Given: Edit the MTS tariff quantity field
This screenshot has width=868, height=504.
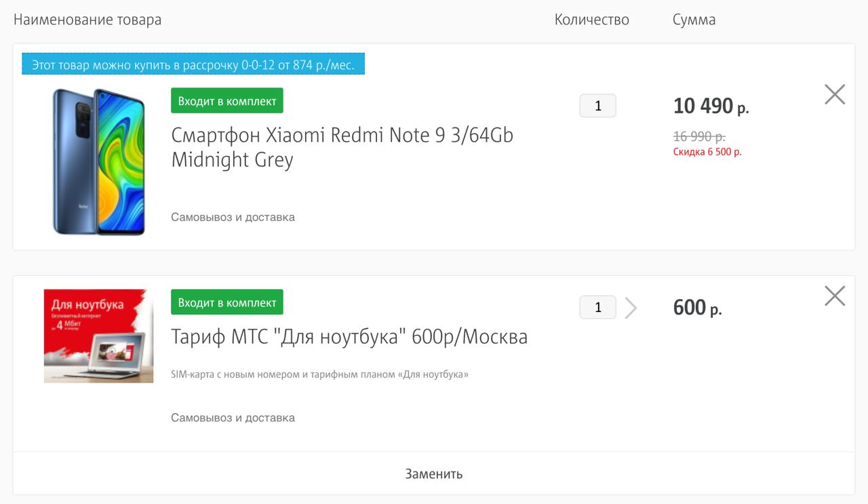Looking at the screenshot, I should pos(597,307).
